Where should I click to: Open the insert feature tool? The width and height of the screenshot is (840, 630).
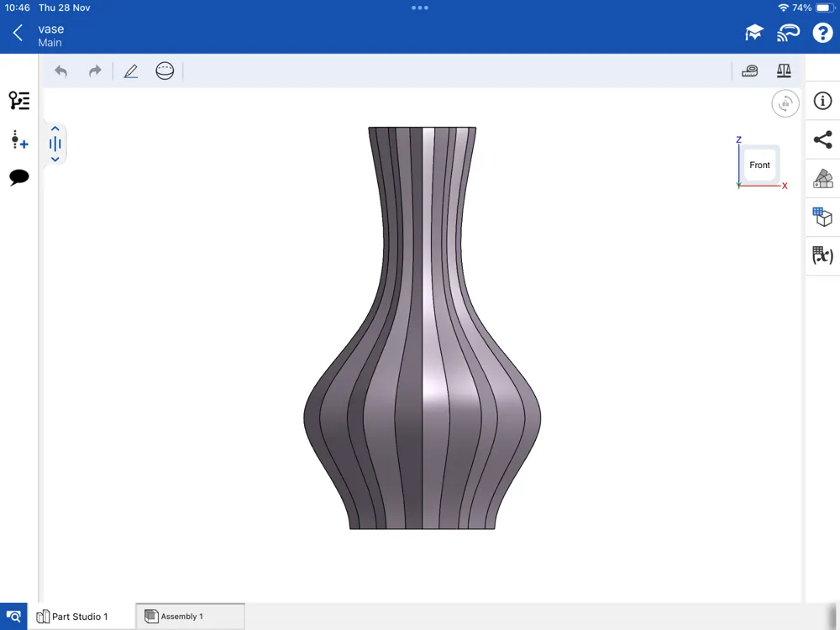(x=19, y=139)
